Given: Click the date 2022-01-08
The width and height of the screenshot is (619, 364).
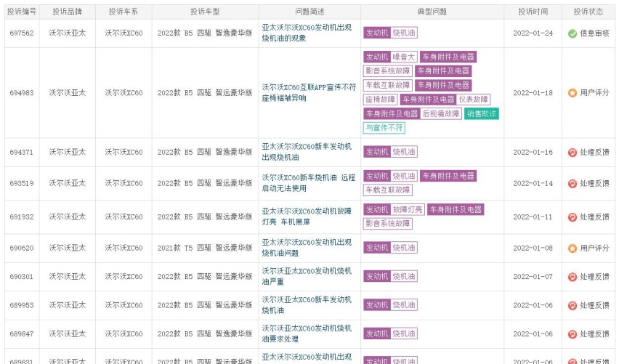Looking at the screenshot, I should pos(533,248).
